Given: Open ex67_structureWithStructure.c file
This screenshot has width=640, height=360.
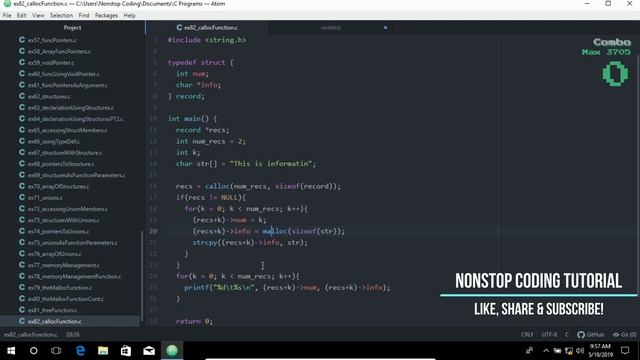Looking at the screenshot, I should coord(65,153).
